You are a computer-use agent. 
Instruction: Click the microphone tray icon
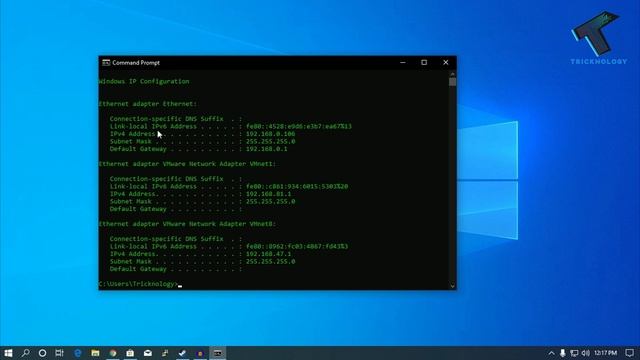tap(562, 353)
